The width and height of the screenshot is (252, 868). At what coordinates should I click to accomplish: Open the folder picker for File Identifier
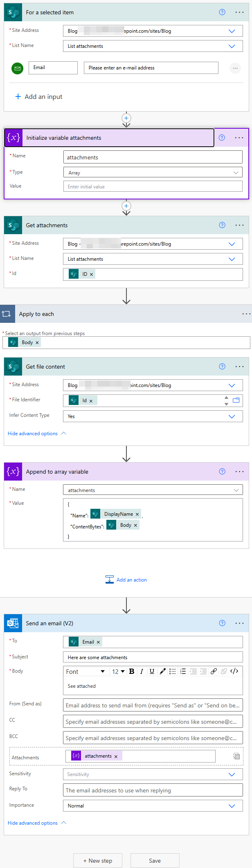[x=236, y=400]
